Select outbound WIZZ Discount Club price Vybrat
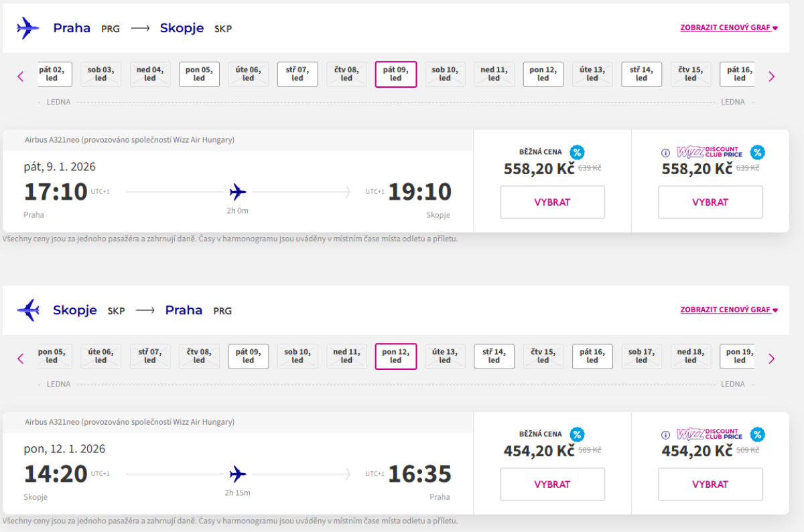 tap(710, 202)
